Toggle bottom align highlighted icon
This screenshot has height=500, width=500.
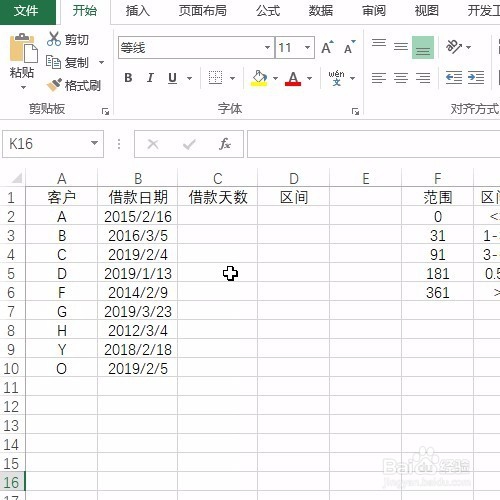pyautogui.click(x=423, y=47)
